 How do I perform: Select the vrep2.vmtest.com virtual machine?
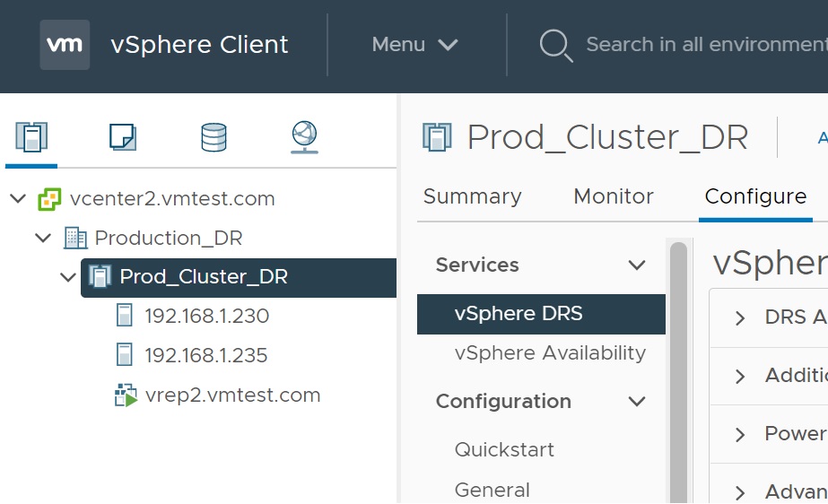(232, 395)
